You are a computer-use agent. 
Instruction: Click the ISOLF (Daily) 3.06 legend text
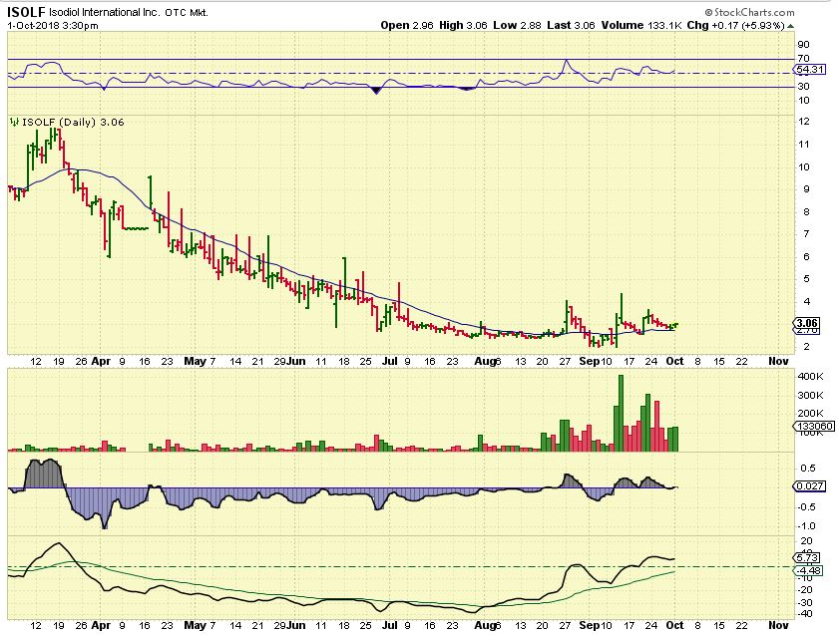pos(73,122)
